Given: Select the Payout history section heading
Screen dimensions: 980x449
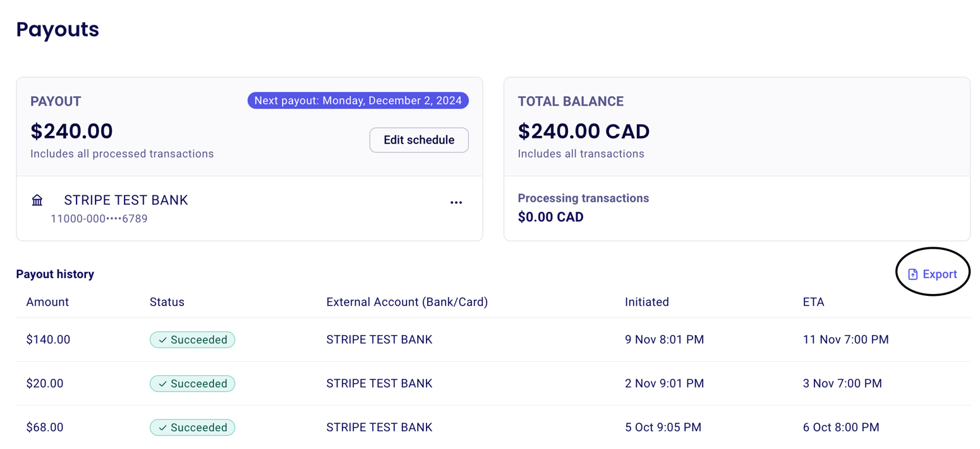Looking at the screenshot, I should [x=55, y=273].
